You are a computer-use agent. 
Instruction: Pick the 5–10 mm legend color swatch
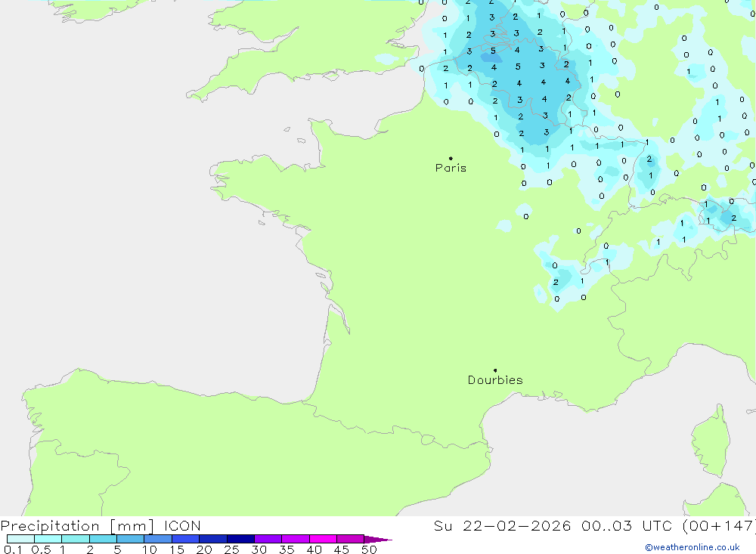(x=131, y=539)
